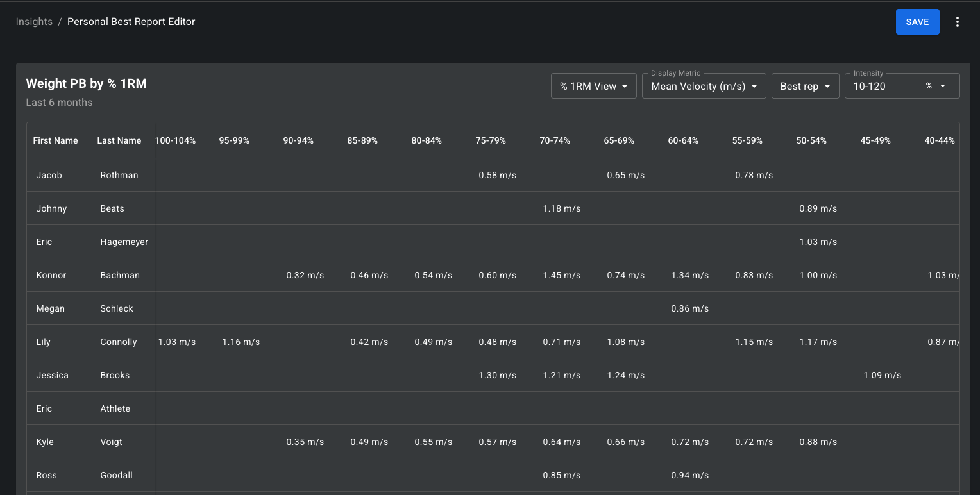Select Ross Goodall's 0.94 m/s cell
Viewport: 980px width, 495px height.
(x=690, y=475)
